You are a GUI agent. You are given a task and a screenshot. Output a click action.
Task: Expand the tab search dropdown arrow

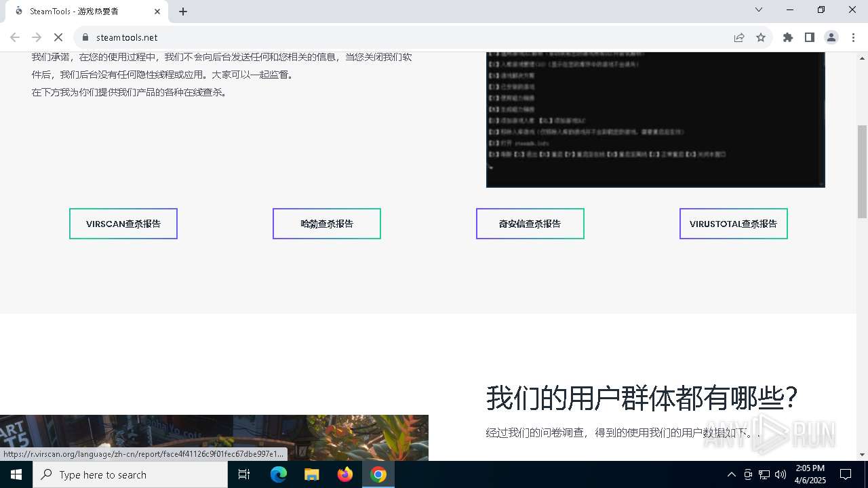[x=759, y=9]
